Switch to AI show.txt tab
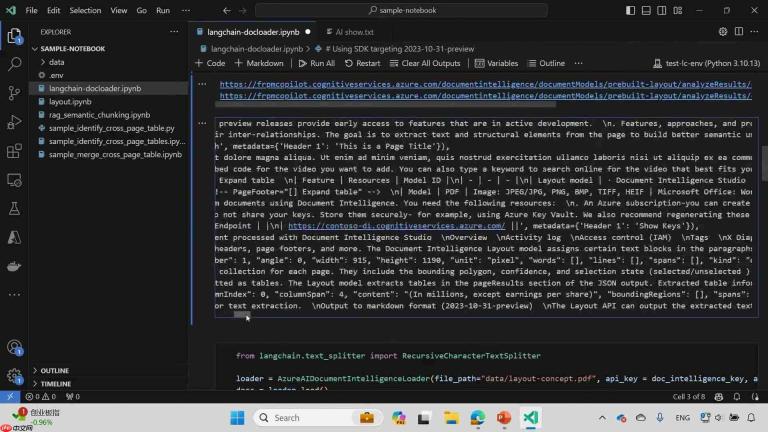The height and width of the screenshot is (432, 768). [x=350, y=32]
